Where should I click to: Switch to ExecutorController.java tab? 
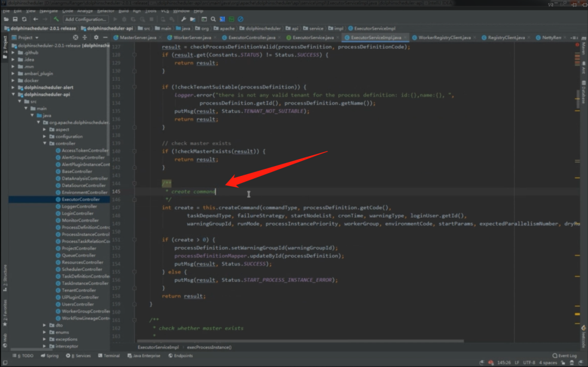click(251, 38)
